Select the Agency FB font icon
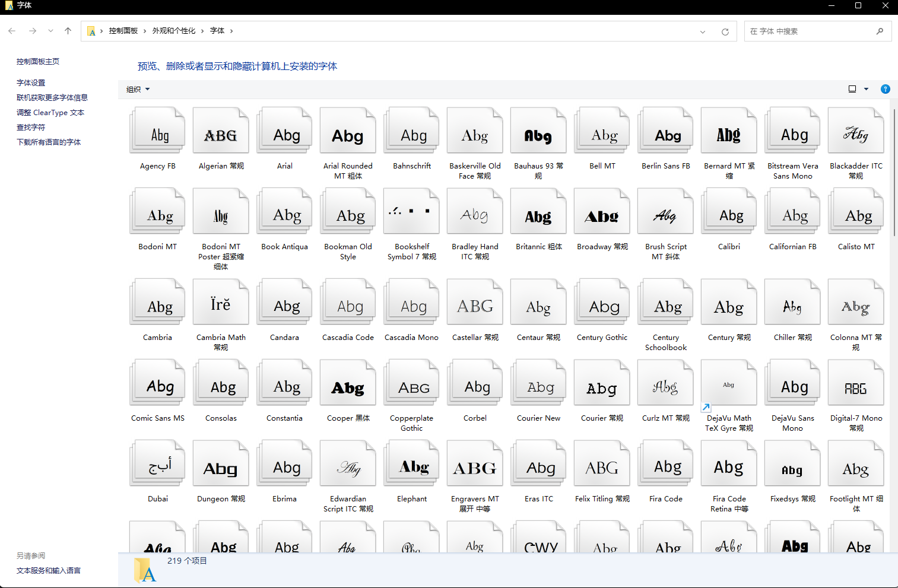 pyautogui.click(x=157, y=131)
